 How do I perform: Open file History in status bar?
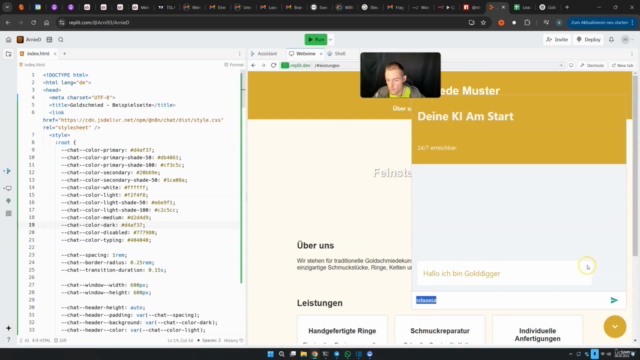click(x=233, y=340)
